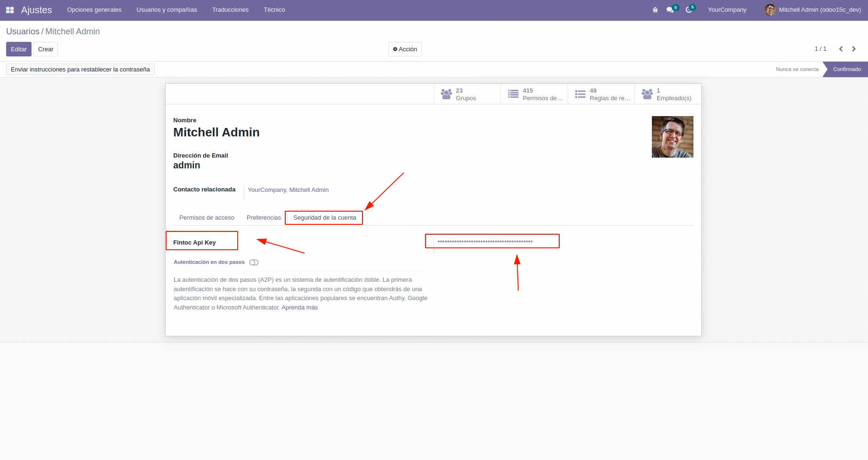The image size is (868, 460).
Task: Open the activities clock icon
Action: (x=689, y=10)
